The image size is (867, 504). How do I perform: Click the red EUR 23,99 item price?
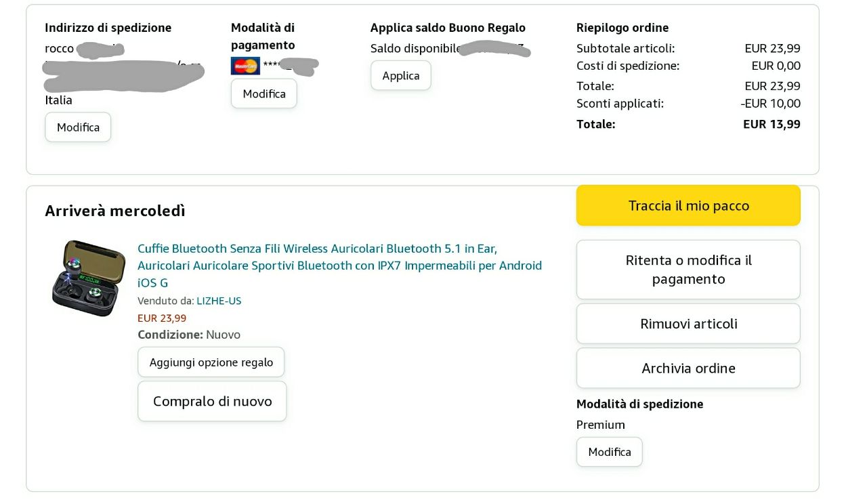(162, 318)
